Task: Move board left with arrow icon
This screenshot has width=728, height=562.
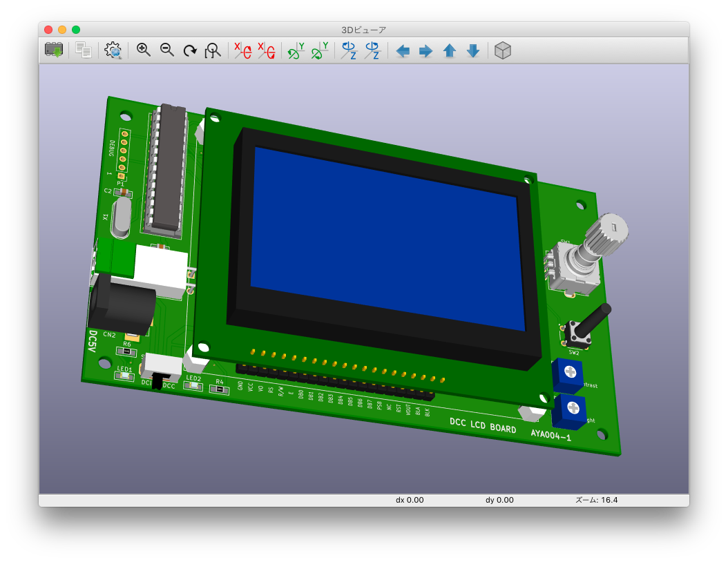Action: pyautogui.click(x=403, y=50)
